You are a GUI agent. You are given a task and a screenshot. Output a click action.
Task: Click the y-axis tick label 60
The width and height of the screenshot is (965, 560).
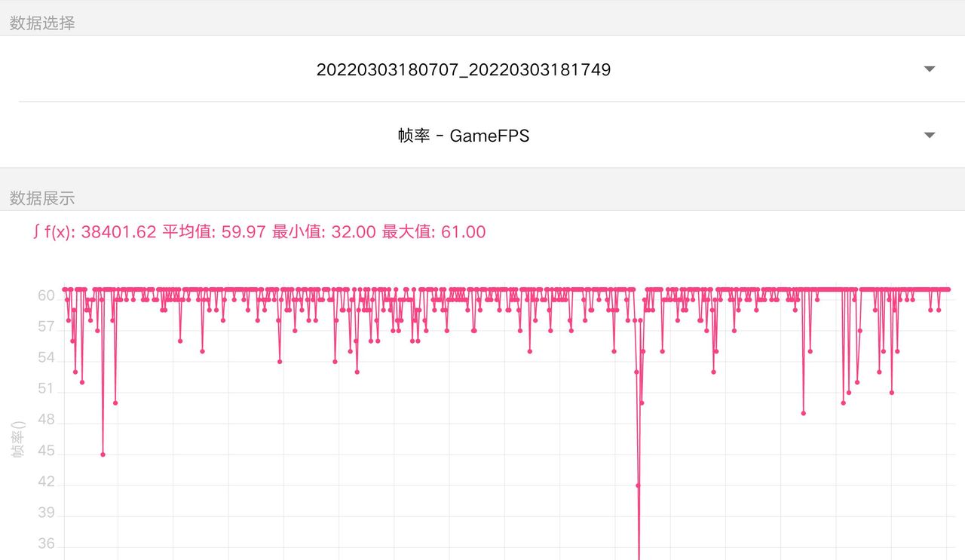click(x=46, y=295)
